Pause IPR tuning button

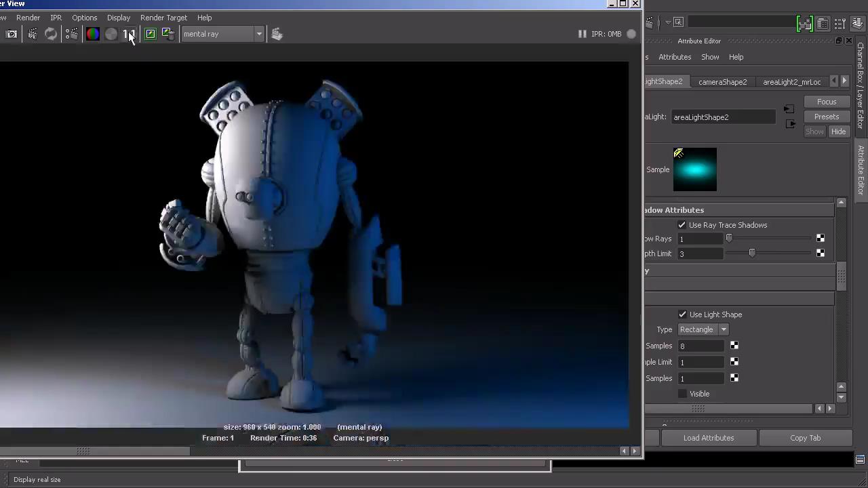coord(582,34)
